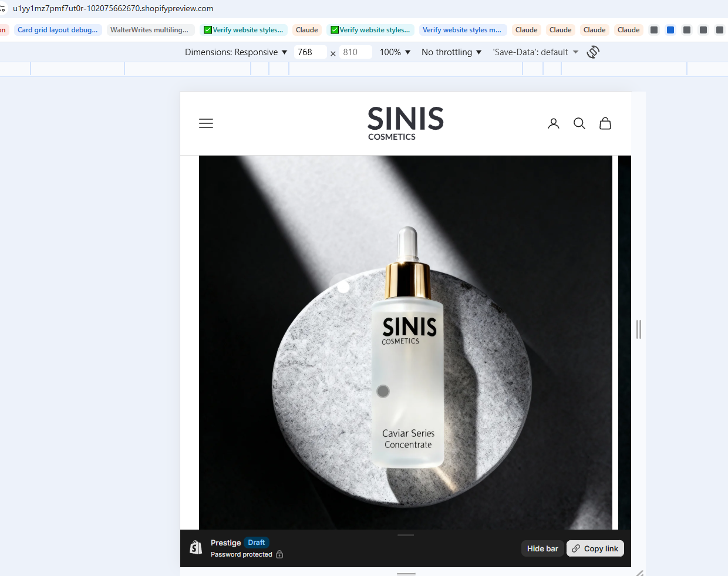This screenshot has height=576, width=728.
Task: Open the shopping bag cart icon
Action: click(605, 123)
